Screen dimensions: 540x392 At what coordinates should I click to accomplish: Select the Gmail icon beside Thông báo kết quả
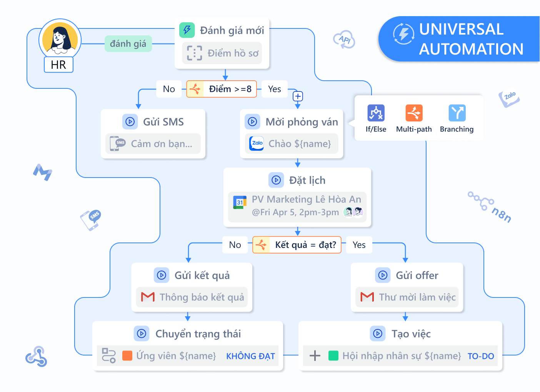148,297
